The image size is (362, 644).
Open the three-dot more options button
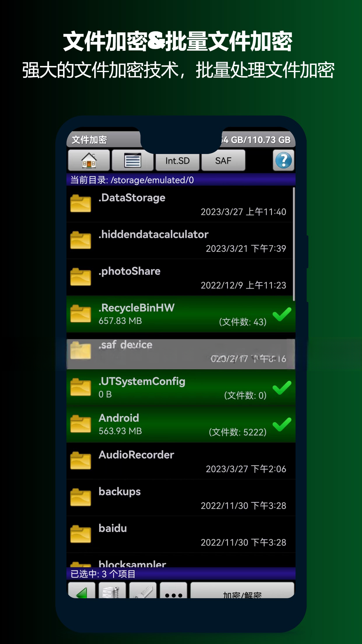point(173,590)
